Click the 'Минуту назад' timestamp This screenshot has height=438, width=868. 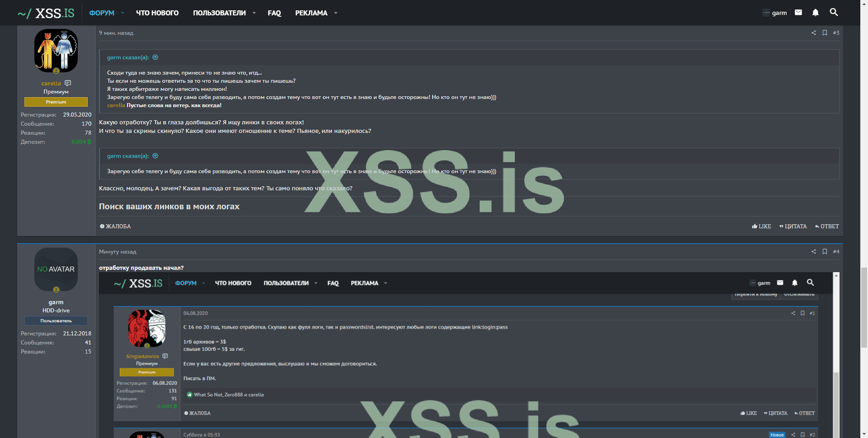coord(118,252)
